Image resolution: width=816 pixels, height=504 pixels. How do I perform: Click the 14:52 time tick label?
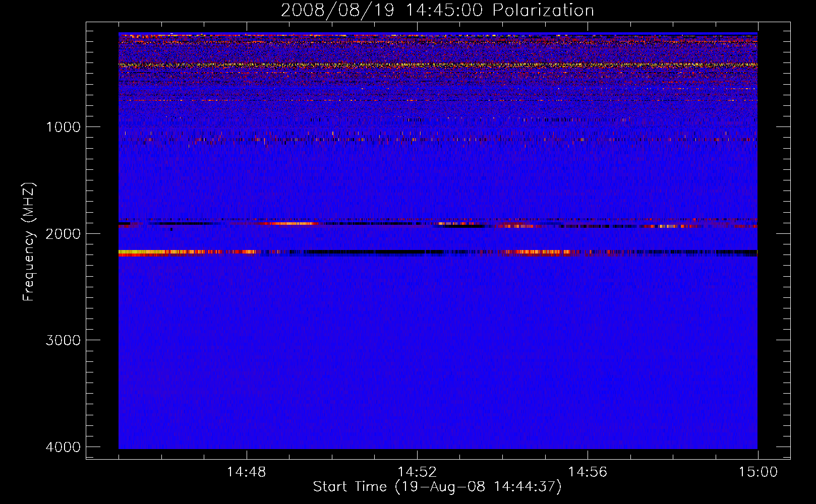click(x=417, y=472)
